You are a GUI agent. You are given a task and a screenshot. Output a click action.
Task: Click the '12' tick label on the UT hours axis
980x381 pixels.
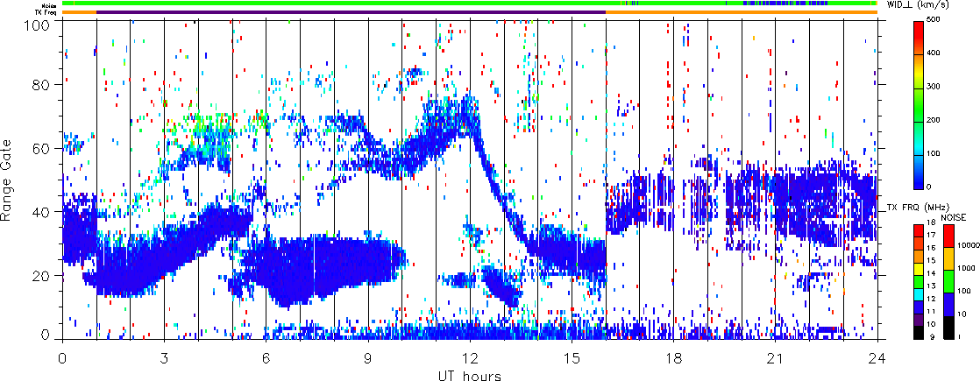(x=470, y=358)
